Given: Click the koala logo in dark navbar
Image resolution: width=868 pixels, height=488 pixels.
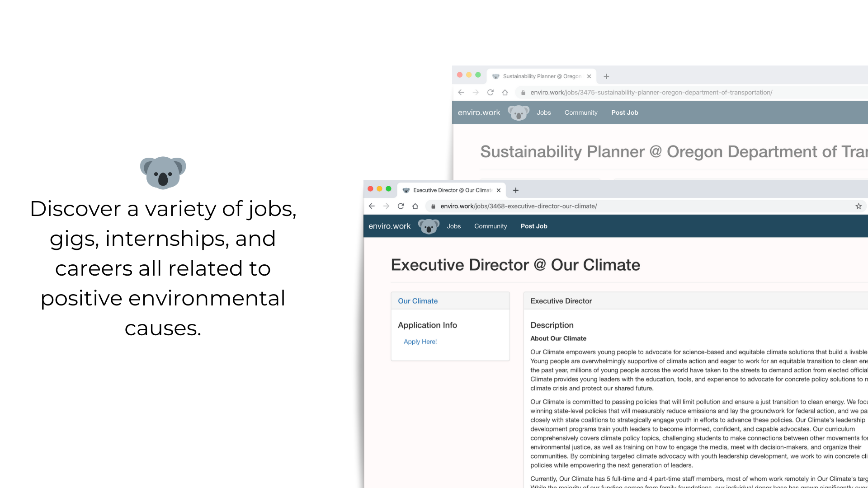Looking at the screenshot, I should 429,226.
